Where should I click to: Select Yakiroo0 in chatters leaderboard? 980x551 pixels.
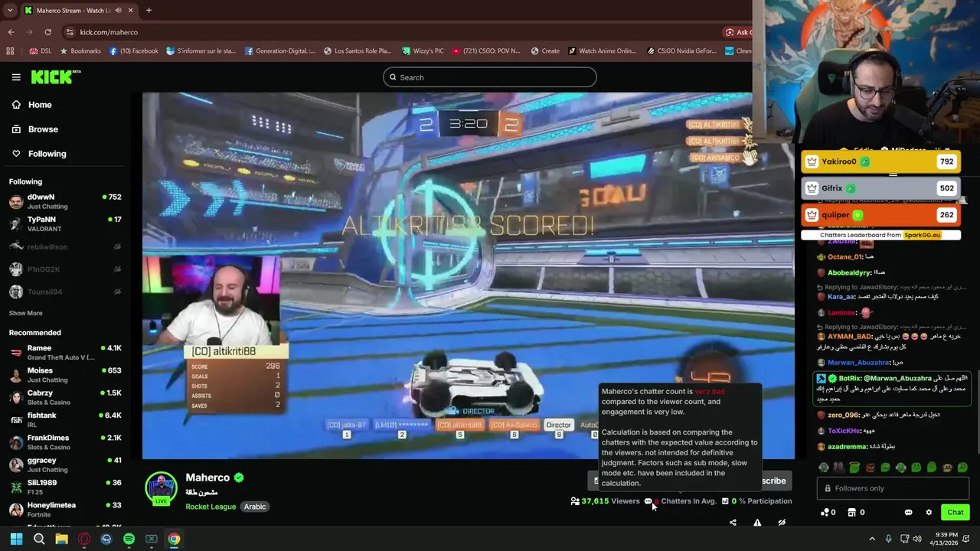pos(880,161)
